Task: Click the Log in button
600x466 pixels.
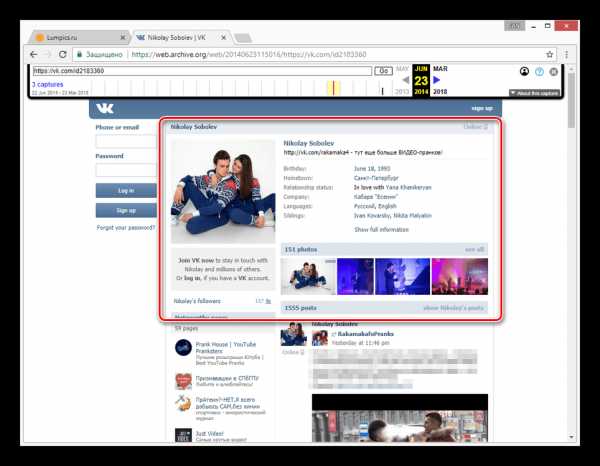Action: point(126,191)
